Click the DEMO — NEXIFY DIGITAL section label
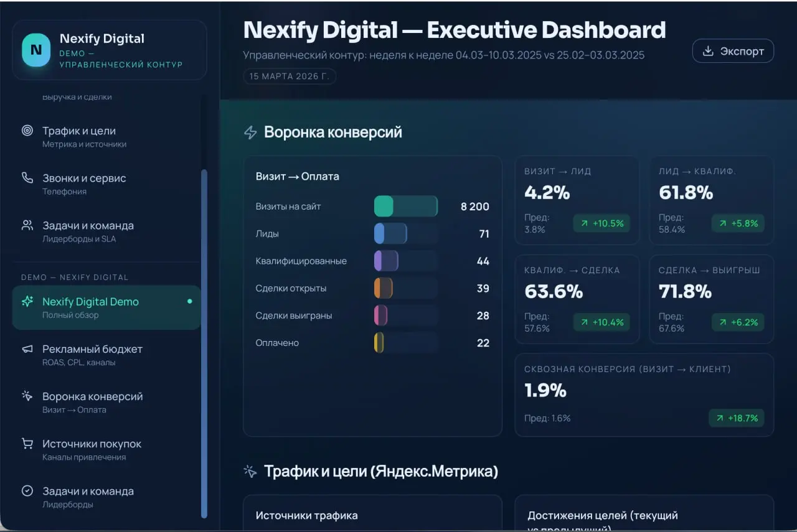This screenshot has height=532, width=797. pyautogui.click(x=75, y=278)
